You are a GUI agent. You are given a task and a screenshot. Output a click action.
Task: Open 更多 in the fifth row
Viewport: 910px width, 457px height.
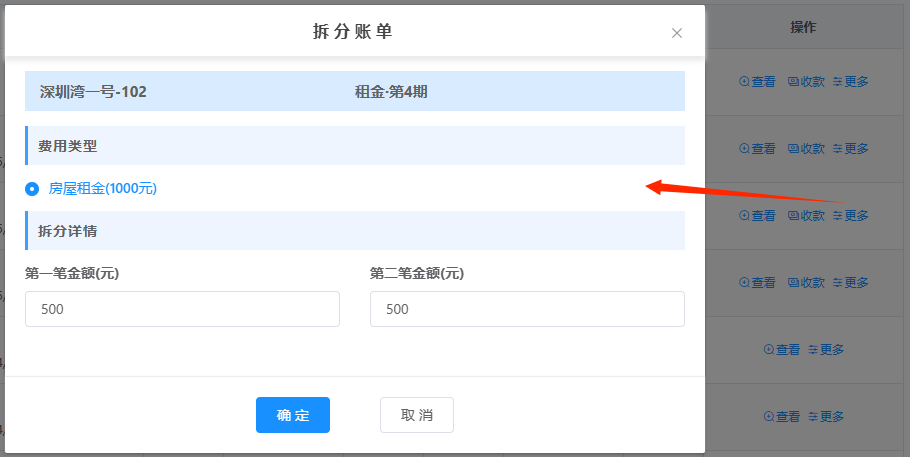pyautogui.click(x=826, y=350)
